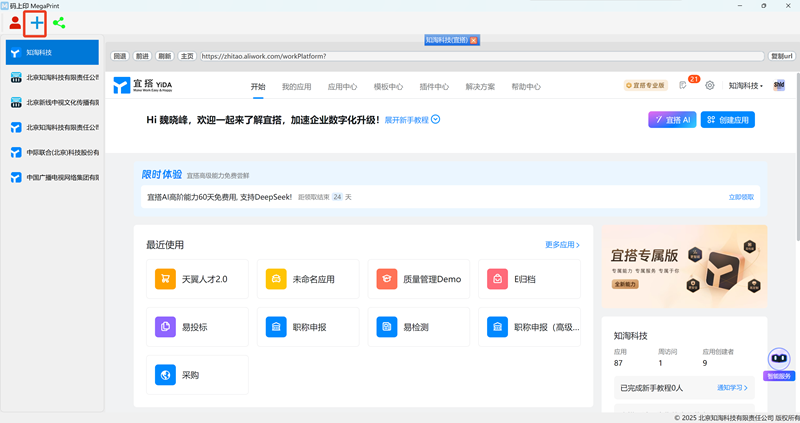Click the 宜搭专属版 banner
This screenshot has width=800, height=423.
(684, 266)
